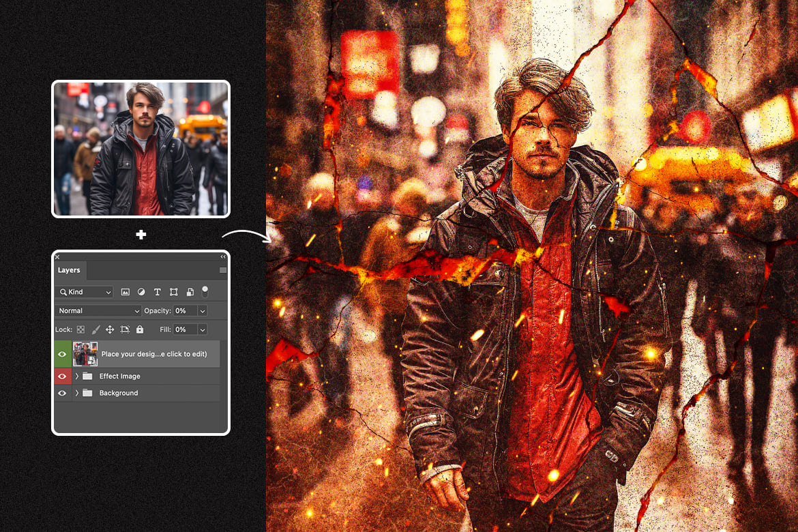Open the Fill slider dropdown arrow
The image size is (798, 532).
[203, 330]
